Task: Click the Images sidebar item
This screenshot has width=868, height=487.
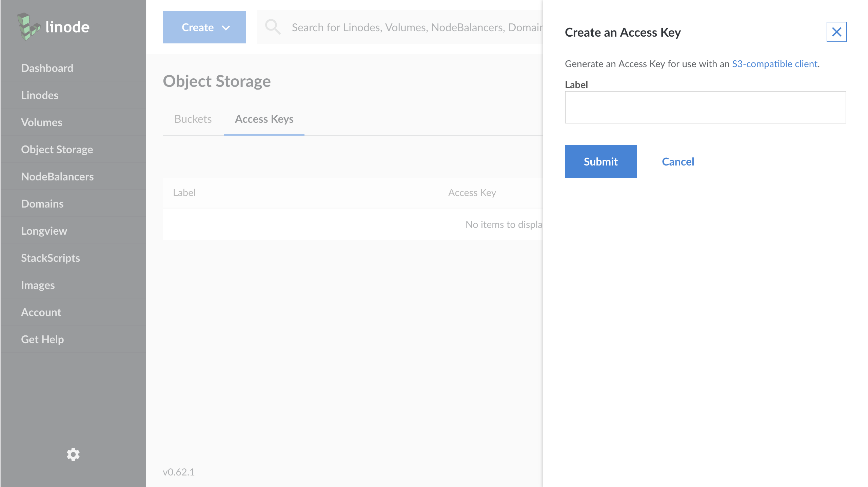Action: coord(38,285)
